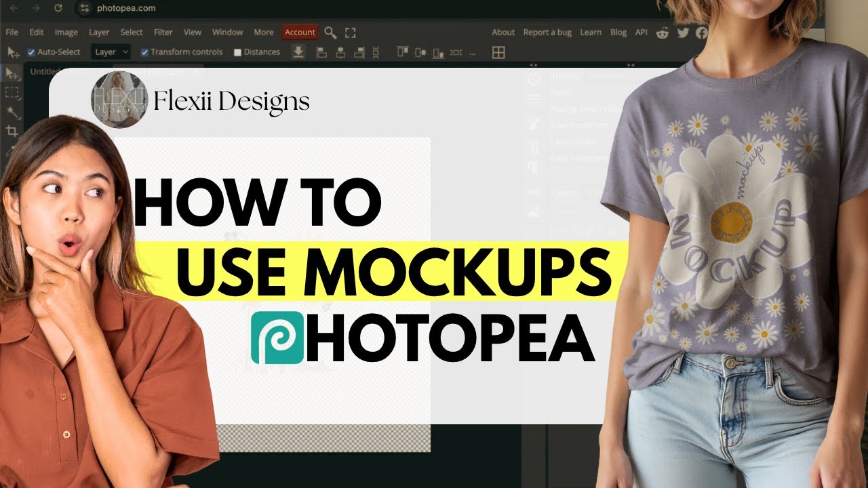
Task: Open Photopea's Twitter page icon
Action: click(x=683, y=32)
